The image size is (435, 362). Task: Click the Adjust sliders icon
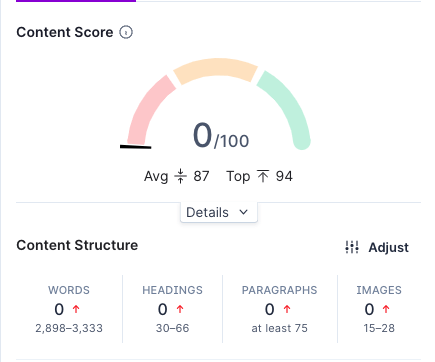pos(352,247)
